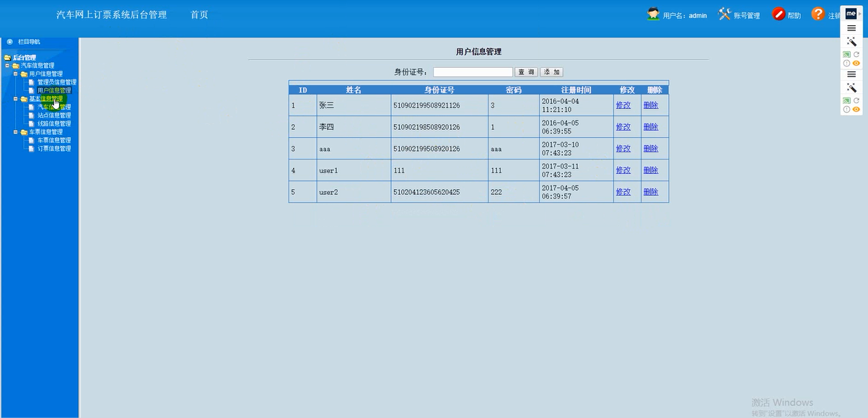Collapse the 车票信息管理 folder node
868x418 pixels.
(15, 132)
